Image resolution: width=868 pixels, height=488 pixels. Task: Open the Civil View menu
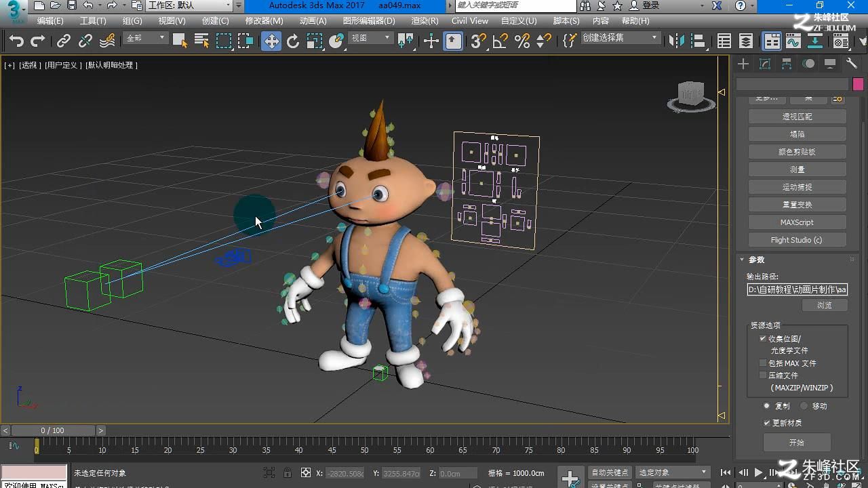click(x=470, y=21)
